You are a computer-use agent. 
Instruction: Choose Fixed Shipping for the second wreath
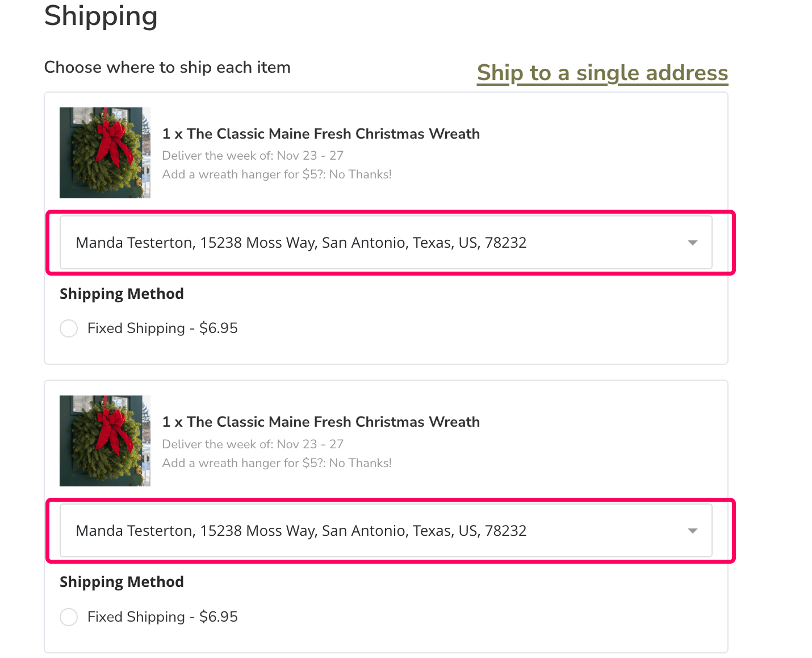[x=68, y=617]
